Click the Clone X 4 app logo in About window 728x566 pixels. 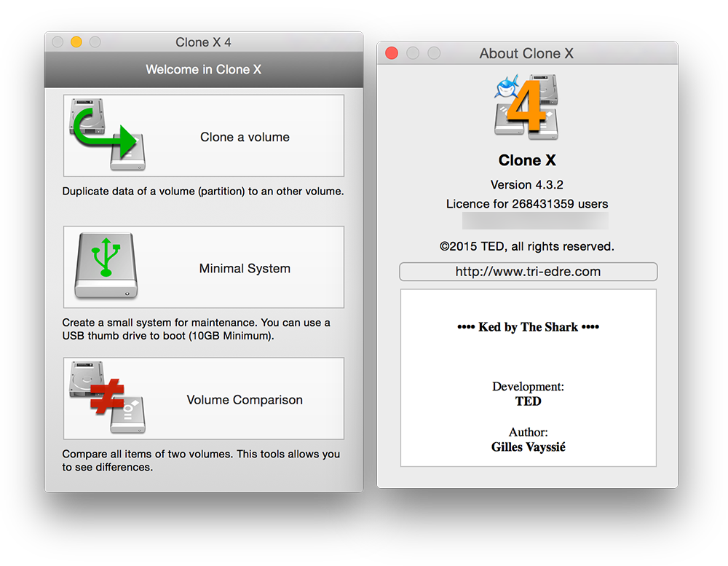526,107
